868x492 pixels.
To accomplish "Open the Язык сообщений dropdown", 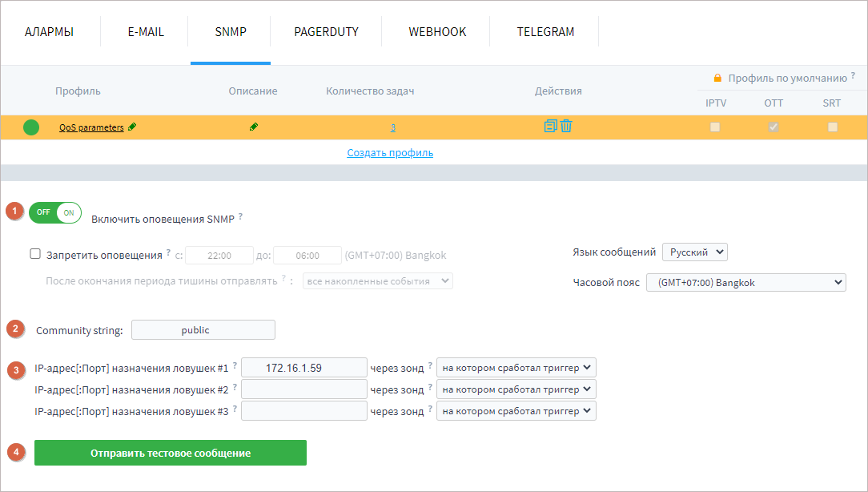I will click(x=694, y=252).
